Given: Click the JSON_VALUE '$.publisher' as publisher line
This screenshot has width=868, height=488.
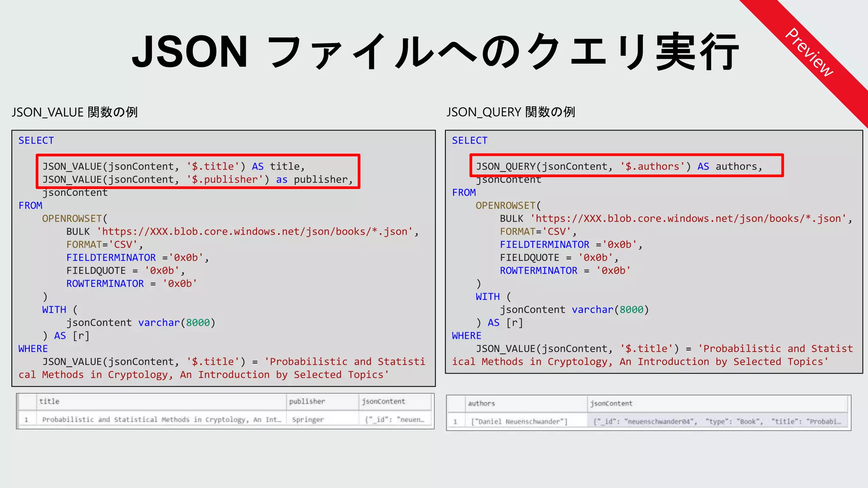Looking at the screenshot, I should (x=198, y=180).
